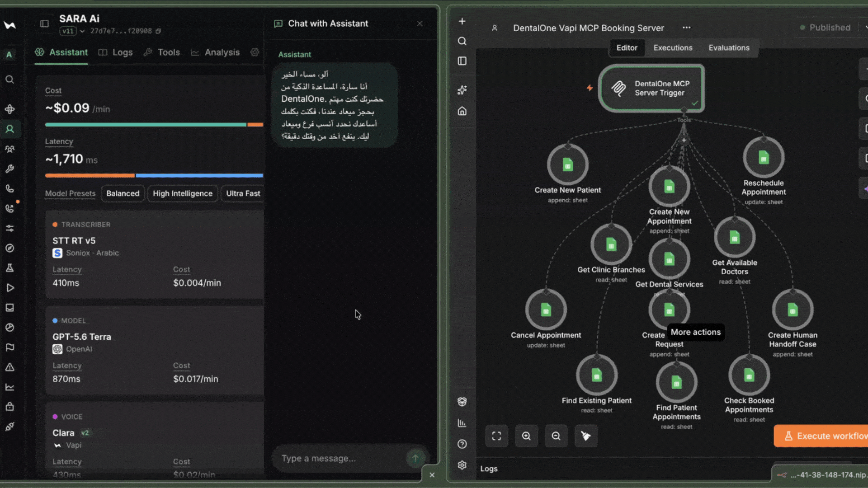Click the compass icon in Vapi sidebar
Viewport: 868px width, 488px height.
click(9, 248)
